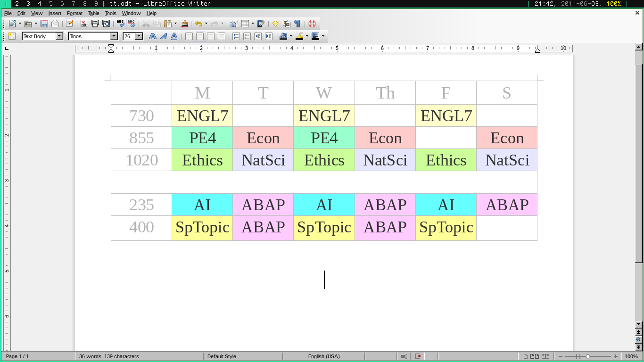Open the Format menu
The height and width of the screenshot is (362, 644).
pyautogui.click(x=74, y=13)
